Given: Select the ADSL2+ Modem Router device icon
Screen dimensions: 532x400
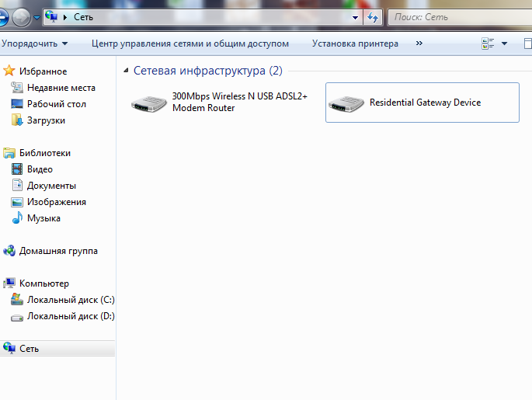Looking at the screenshot, I should (x=149, y=104).
